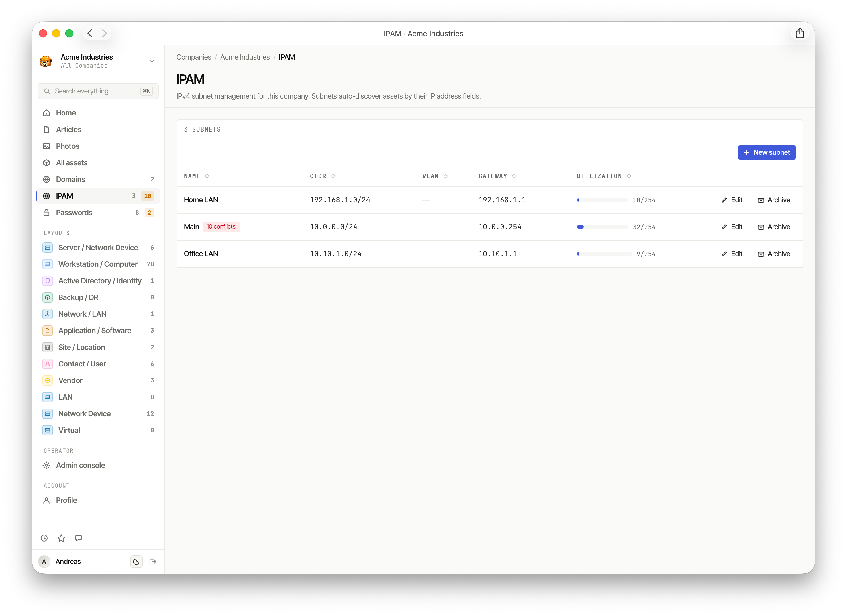Sort subnets by the CIDR column

click(x=322, y=176)
